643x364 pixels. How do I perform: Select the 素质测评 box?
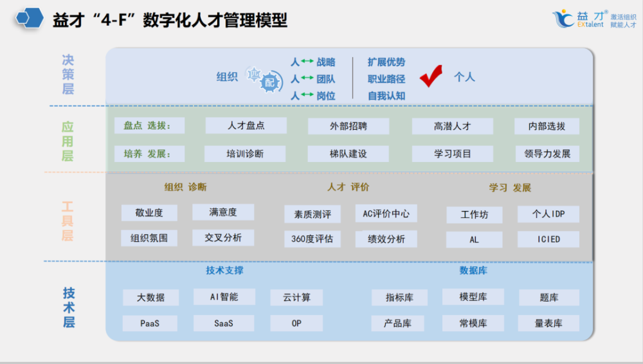click(x=312, y=214)
